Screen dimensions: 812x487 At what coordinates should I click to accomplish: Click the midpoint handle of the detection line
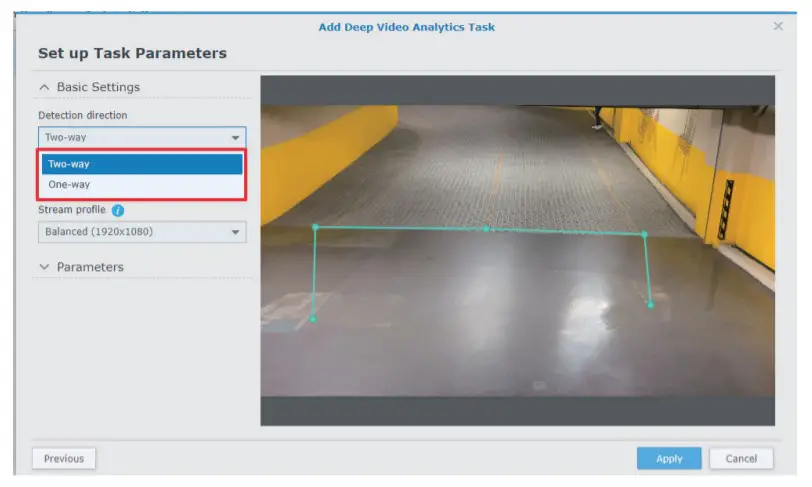click(x=486, y=228)
